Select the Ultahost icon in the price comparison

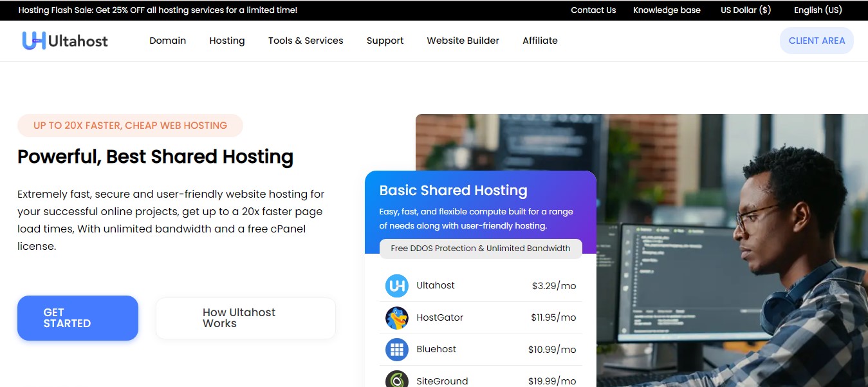[396, 285]
